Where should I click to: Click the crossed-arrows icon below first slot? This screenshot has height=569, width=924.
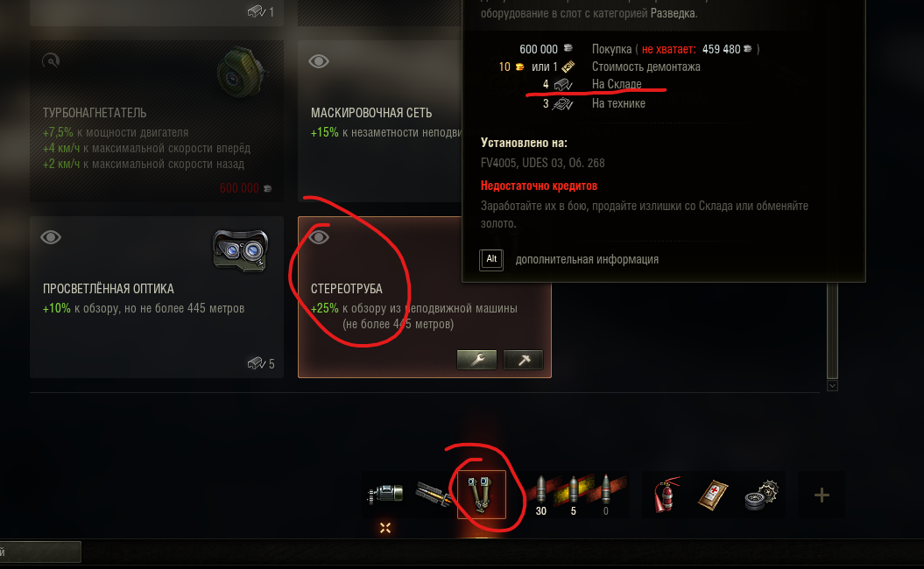(385, 528)
